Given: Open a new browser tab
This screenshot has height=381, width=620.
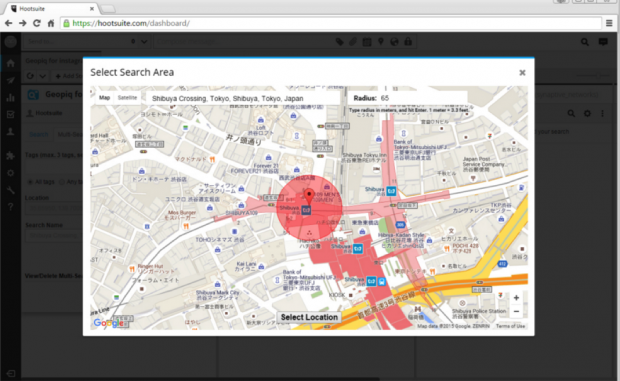Looking at the screenshot, I should pos(108,9).
